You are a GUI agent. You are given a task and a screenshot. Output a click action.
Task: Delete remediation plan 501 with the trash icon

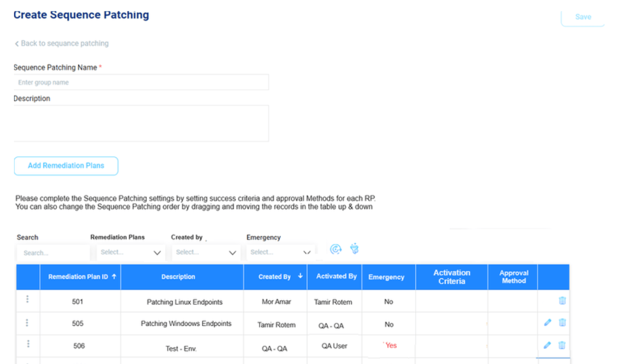[562, 301]
